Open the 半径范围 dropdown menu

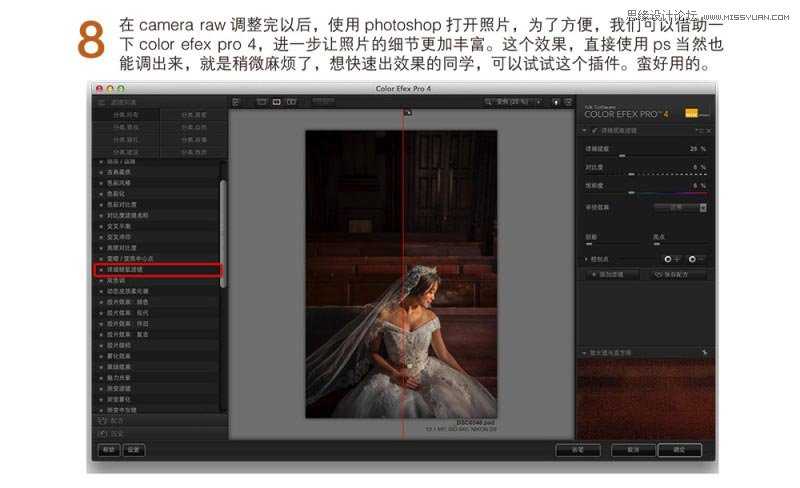click(x=681, y=207)
